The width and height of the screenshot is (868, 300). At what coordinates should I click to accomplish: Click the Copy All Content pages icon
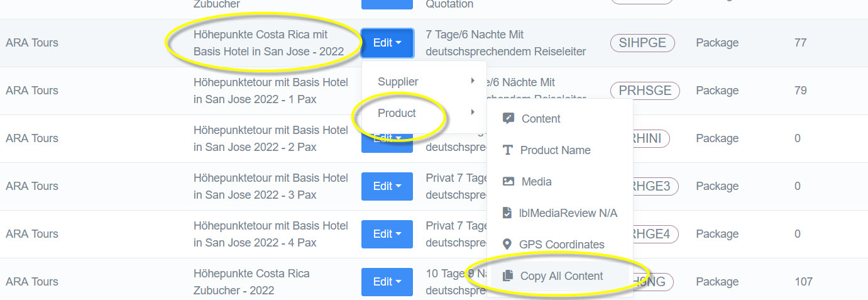point(508,276)
